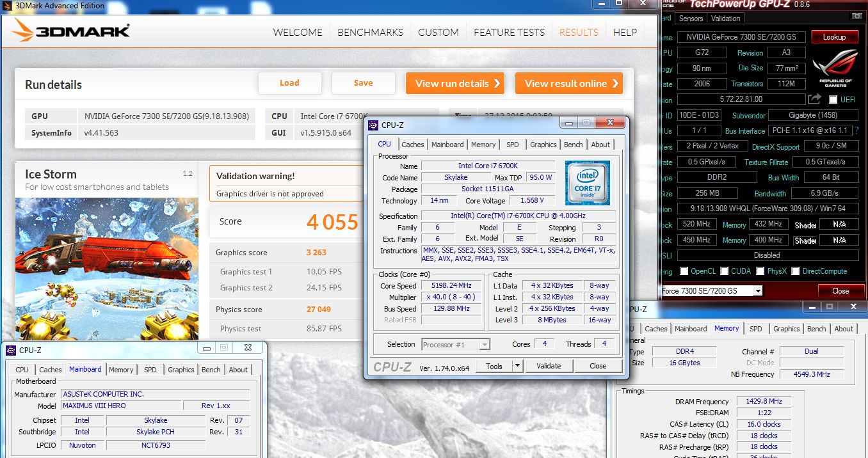This screenshot has height=458, width=868.
Task: Enable the OpenCL checkbox in GPU-Z
Action: [x=684, y=271]
